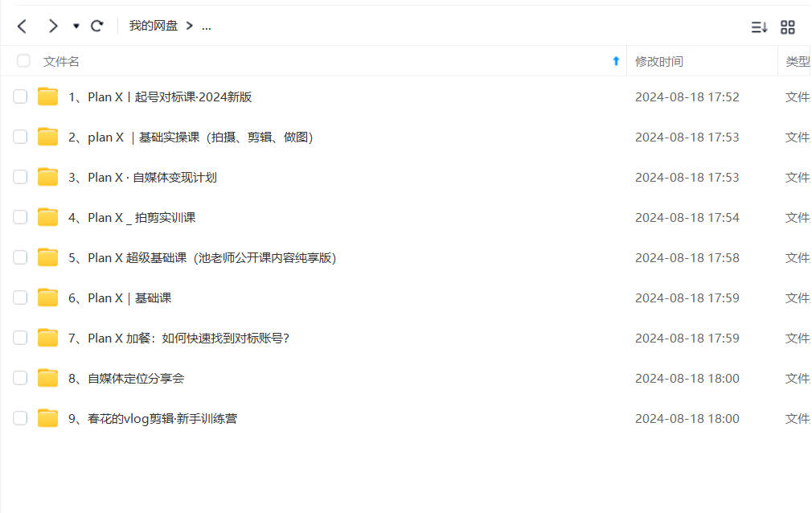Sort by 文件名 column header
This screenshot has height=513, width=812.
pos(61,62)
